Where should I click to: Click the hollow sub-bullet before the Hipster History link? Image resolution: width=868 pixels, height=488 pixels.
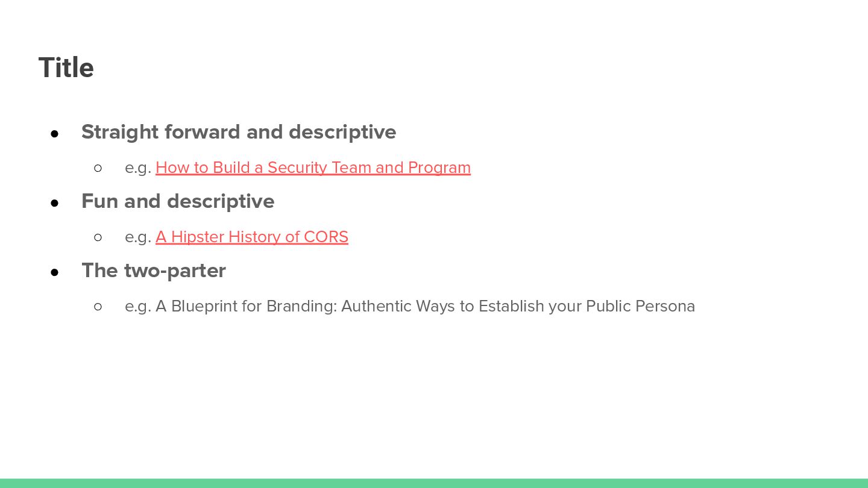pyautogui.click(x=98, y=237)
